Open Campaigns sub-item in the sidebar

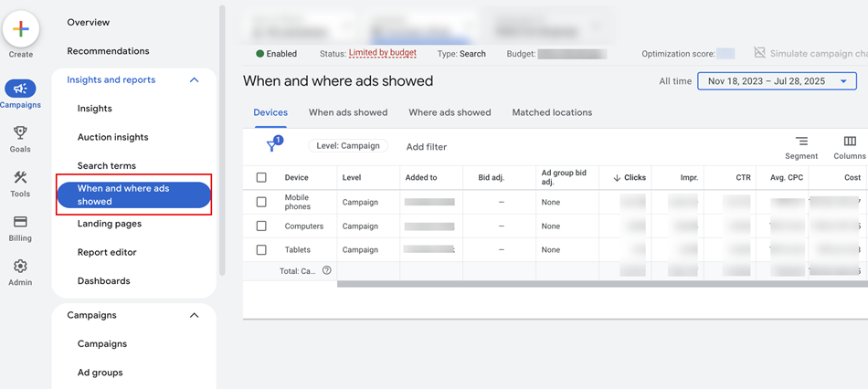click(101, 343)
